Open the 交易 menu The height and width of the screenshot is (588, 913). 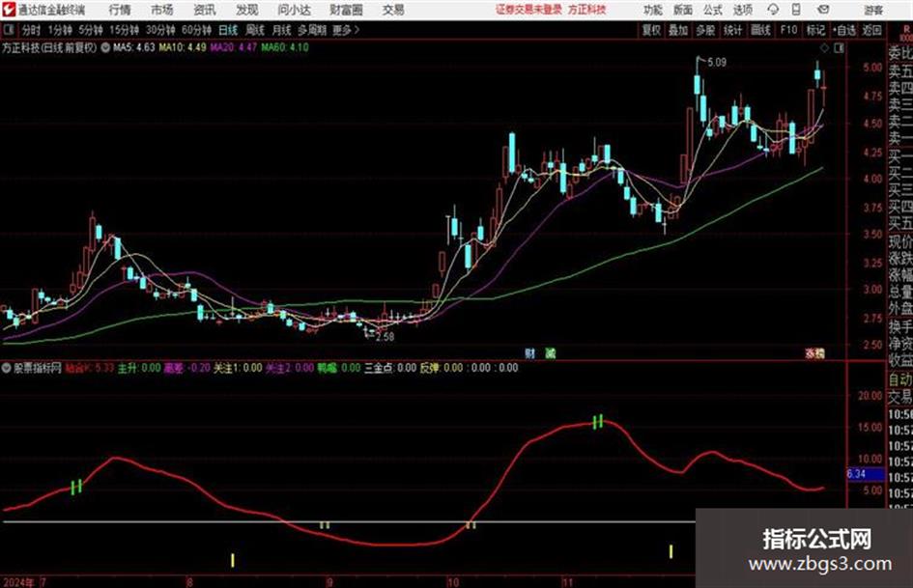tap(393, 10)
